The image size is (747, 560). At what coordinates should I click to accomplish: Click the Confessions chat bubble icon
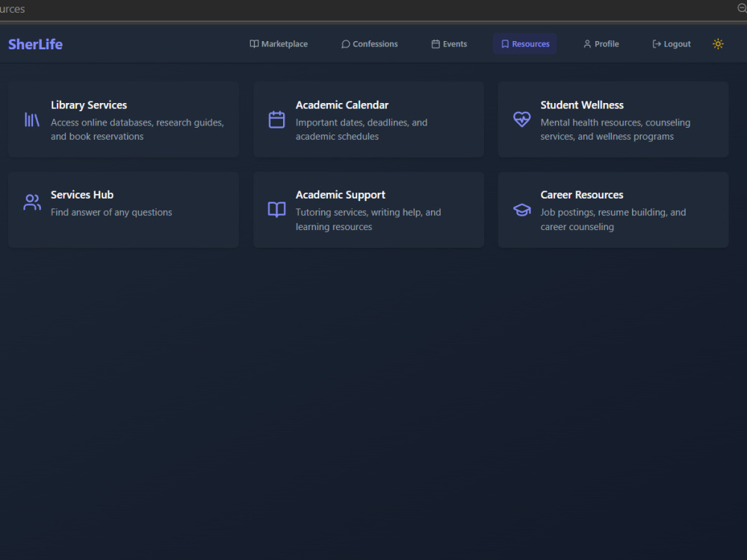coord(345,44)
